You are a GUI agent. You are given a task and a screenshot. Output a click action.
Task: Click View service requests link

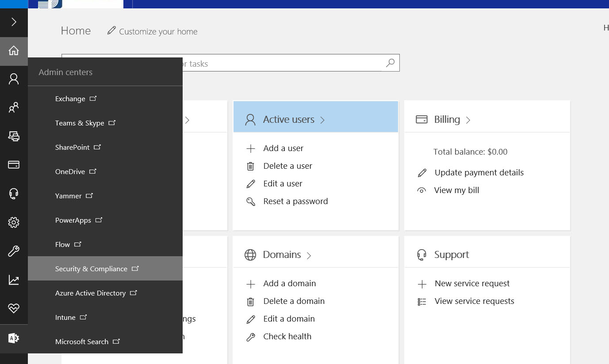coord(474,301)
